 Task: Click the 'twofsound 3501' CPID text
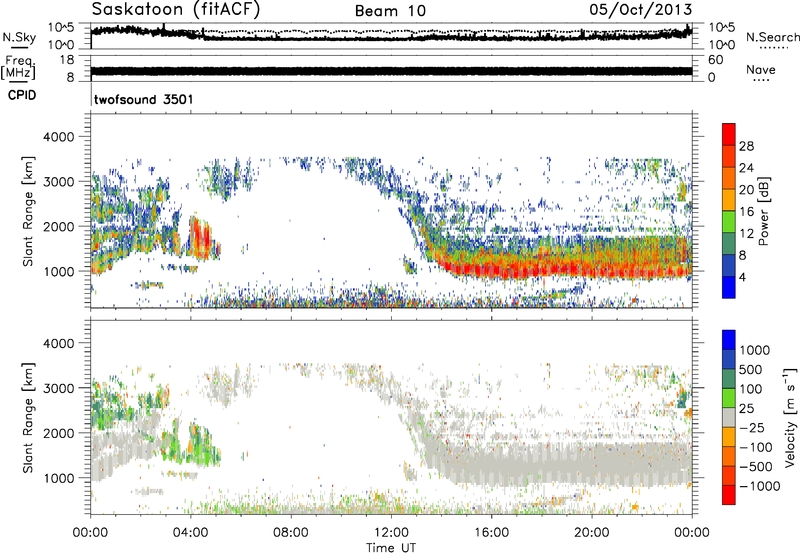(144, 99)
